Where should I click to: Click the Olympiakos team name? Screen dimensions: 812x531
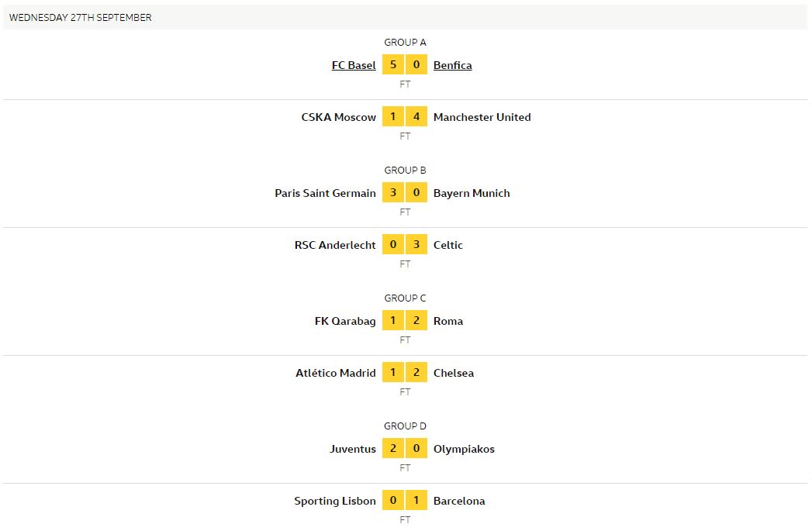click(x=464, y=449)
